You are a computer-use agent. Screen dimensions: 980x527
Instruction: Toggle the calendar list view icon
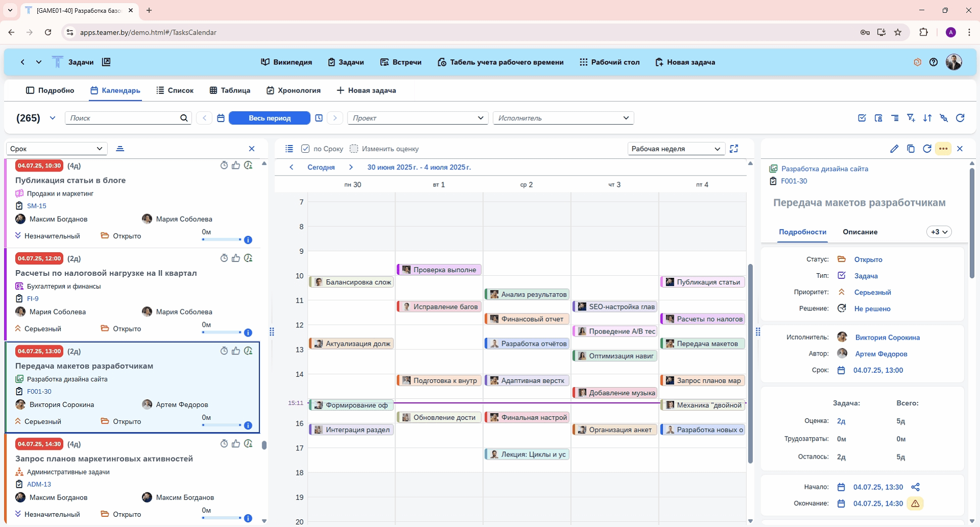pos(289,149)
